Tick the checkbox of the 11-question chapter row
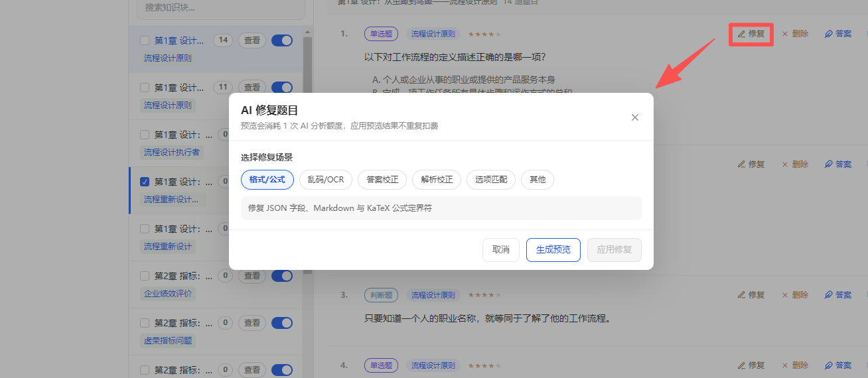 pyautogui.click(x=145, y=88)
